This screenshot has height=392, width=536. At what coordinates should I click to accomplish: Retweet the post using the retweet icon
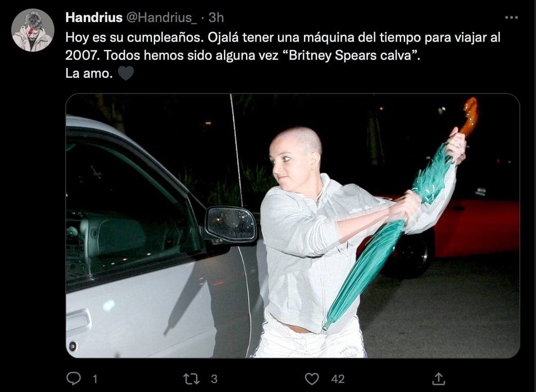coord(192,379)
